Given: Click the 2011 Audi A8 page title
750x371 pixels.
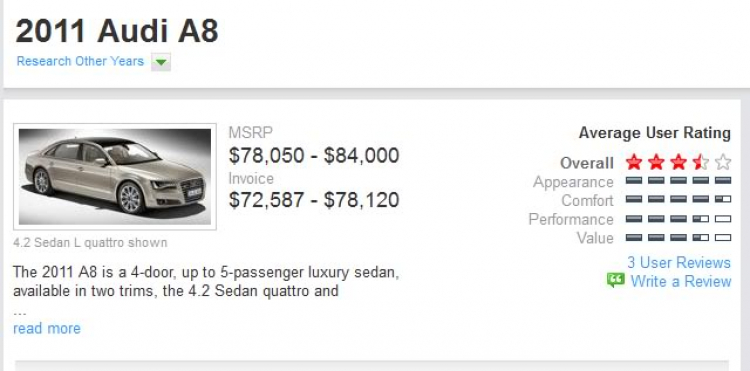Looking at the screenshot, I should pos(117,31).
